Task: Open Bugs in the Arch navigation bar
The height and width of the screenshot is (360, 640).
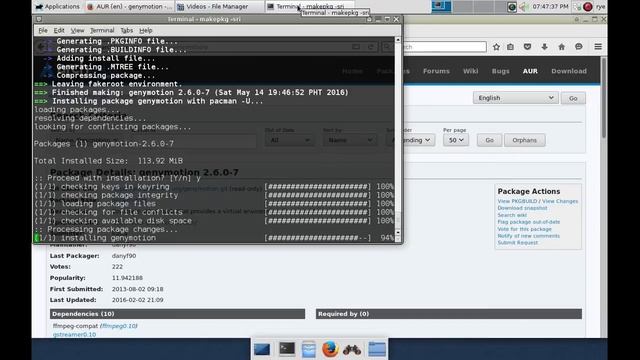Action: tap(500, 71)
